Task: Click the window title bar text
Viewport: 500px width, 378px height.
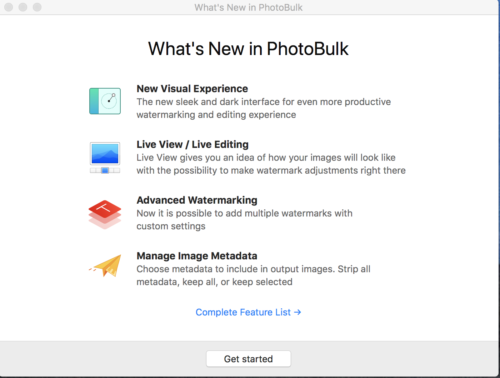Action: (x=248, y=7)
